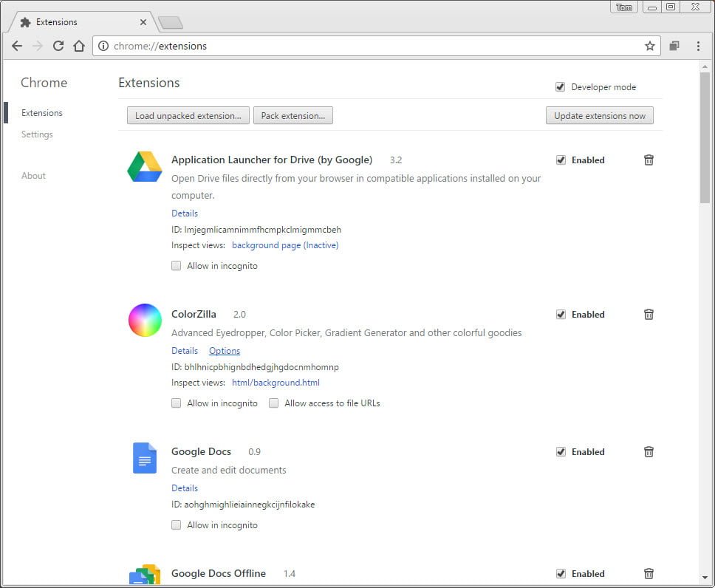Uncheck Enabled for Google Docs Offline

(x=561, y=573)
